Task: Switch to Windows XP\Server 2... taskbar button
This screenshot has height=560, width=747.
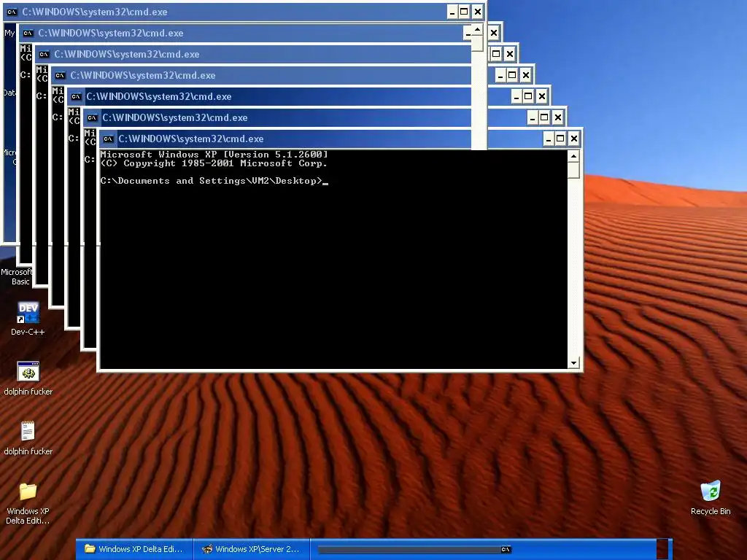Action: point(252,549)
